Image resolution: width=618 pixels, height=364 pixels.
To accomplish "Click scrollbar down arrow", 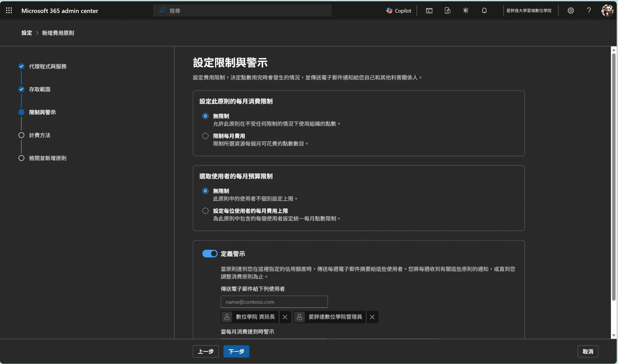I will tap(614, 335).
